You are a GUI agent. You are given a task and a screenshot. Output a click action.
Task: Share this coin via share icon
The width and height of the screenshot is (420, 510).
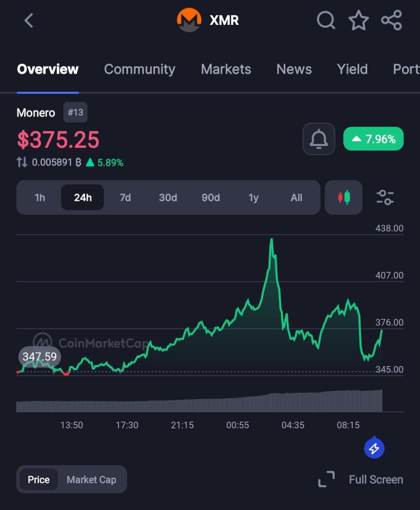click(392, 20)
